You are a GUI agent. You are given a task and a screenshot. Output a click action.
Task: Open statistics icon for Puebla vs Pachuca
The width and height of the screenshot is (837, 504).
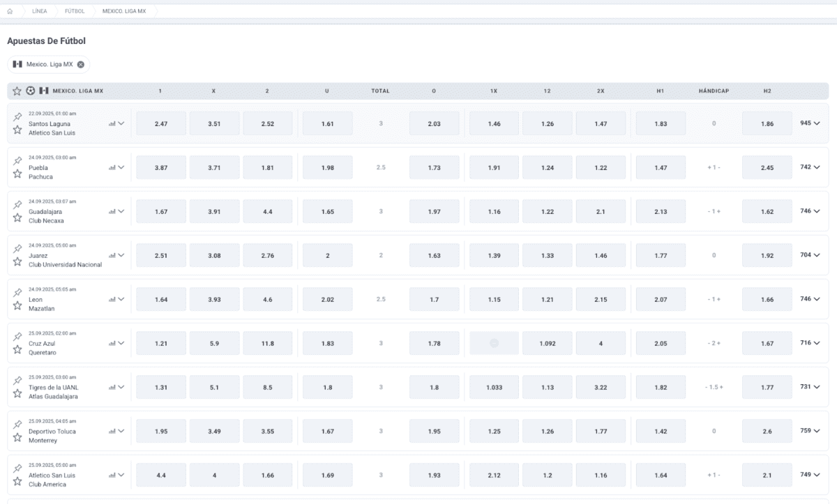coord(112,167)
